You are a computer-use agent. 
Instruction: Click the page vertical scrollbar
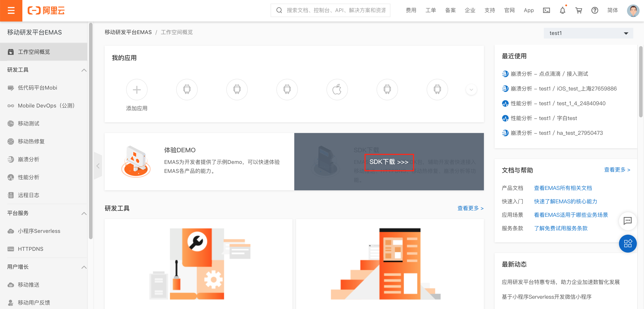pyautogui.click(x=641, y=82)
